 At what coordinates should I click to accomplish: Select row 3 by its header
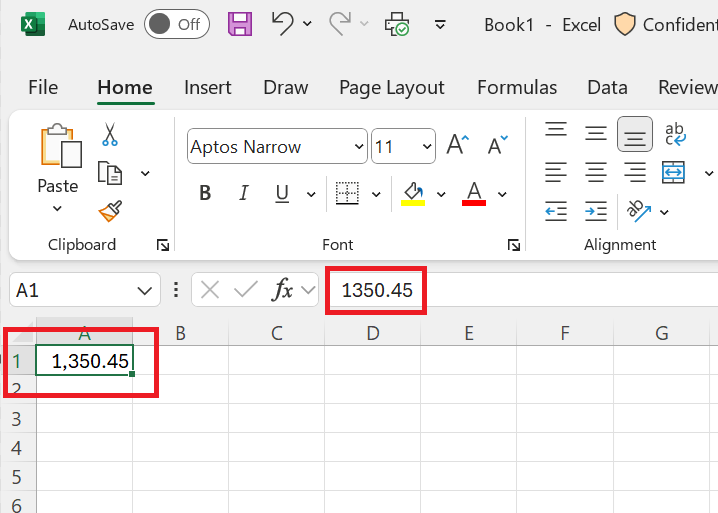click(x=17, y=419)
